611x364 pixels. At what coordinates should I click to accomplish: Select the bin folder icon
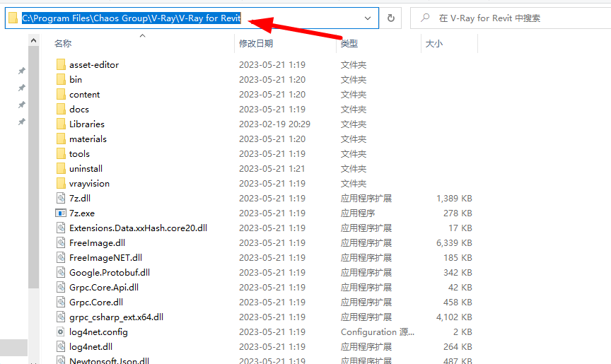point(61,79)
